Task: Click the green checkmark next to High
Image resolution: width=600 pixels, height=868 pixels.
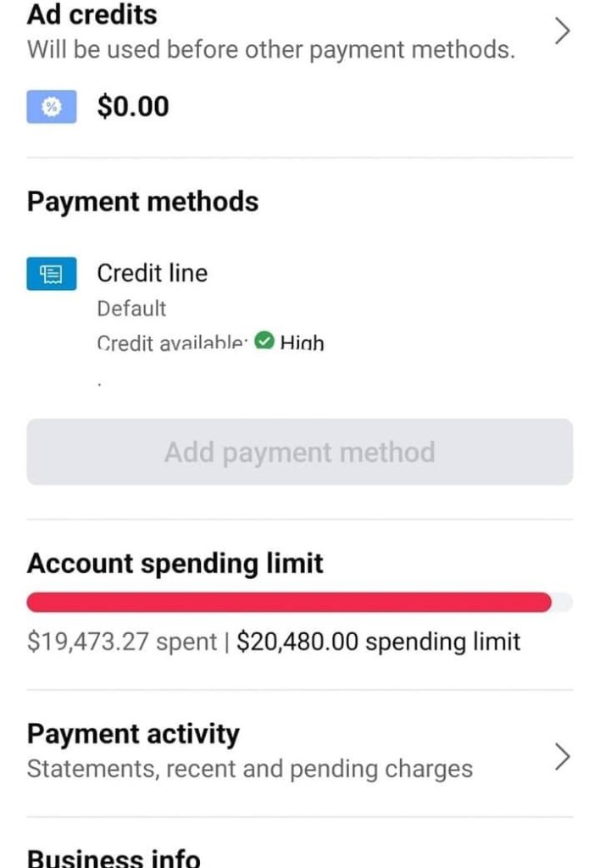Action: tap(264, 342)
